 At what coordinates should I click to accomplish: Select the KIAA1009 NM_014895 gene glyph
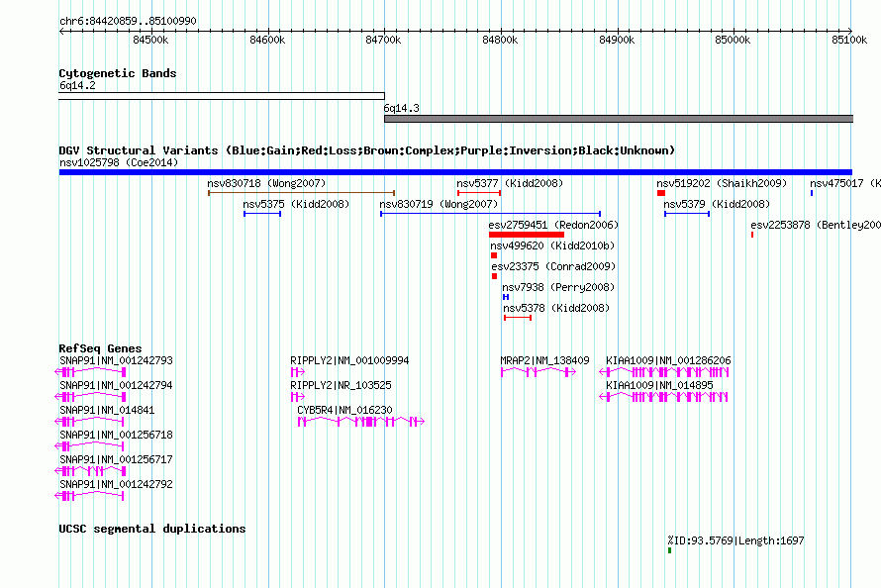tap(663, 397)
